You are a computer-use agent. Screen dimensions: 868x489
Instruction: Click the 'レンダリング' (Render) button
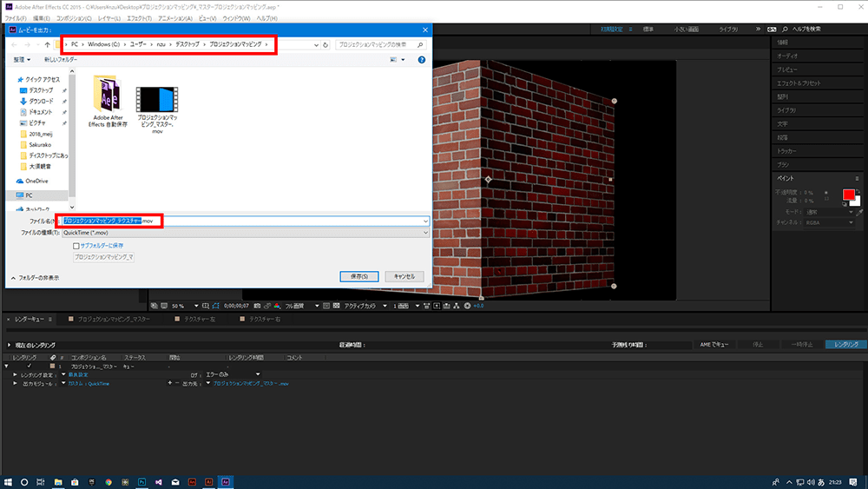point(845,345)
